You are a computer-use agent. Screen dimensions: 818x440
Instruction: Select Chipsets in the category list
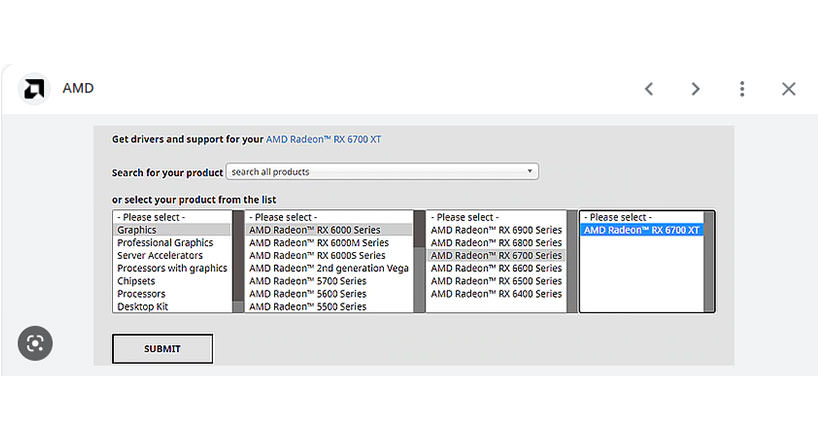172,281
